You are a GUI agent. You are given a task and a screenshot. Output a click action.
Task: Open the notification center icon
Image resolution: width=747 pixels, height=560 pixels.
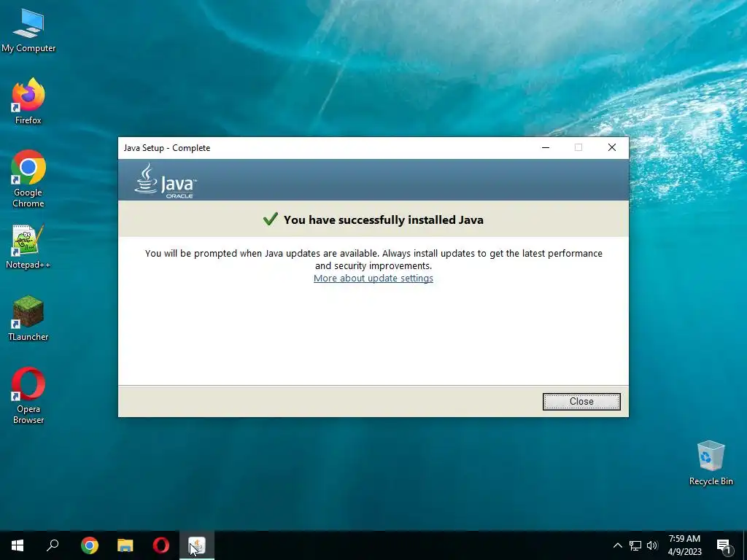pyautogui.click(x=724, y=546)
